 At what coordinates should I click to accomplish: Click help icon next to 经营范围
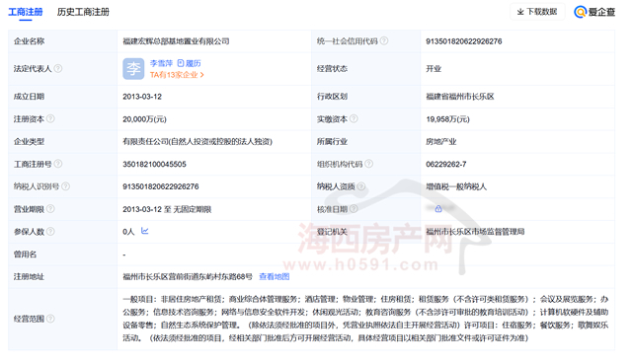(x=50, y=319)
